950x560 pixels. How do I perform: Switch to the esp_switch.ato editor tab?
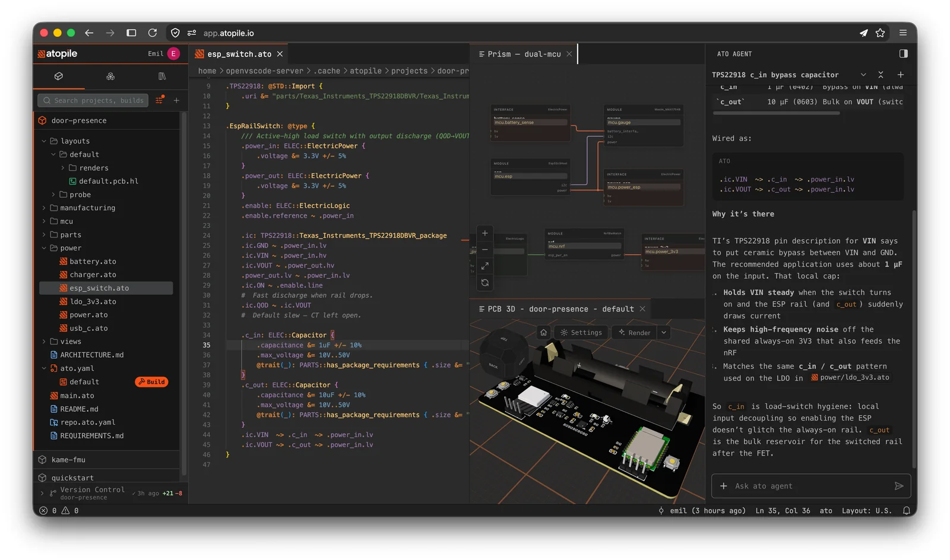point(239,54)
